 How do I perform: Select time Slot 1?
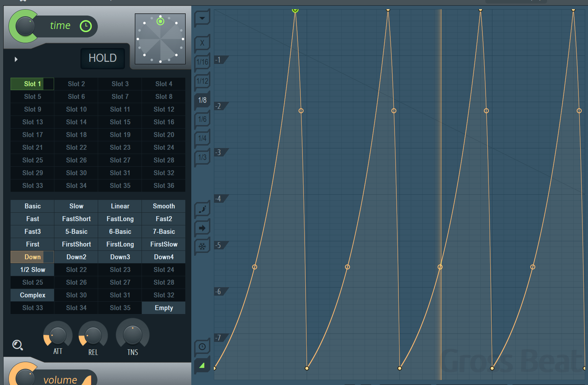[x=32, y=84]
